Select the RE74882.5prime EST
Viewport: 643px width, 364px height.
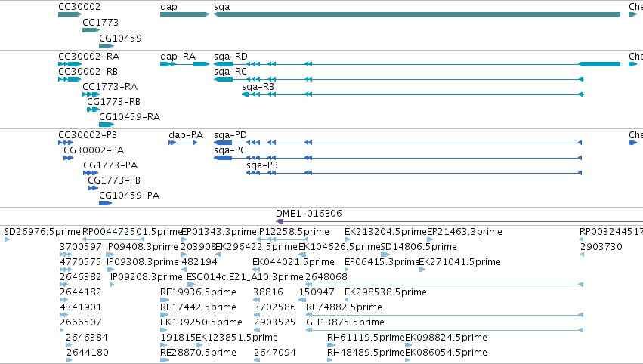444,315
